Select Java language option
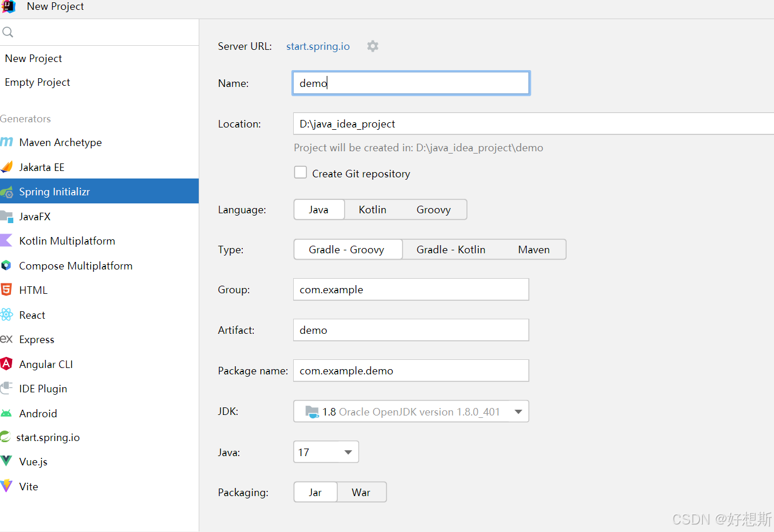The image size is (774, 532). [x=319, y=210]
